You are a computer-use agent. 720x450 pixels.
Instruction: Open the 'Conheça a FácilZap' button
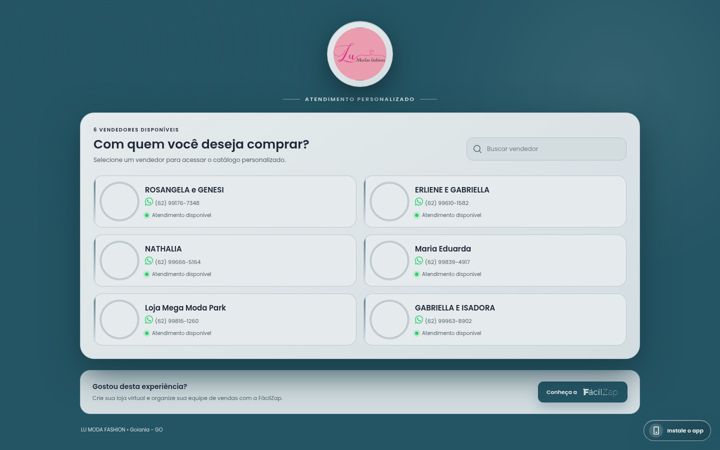[582, 392]
